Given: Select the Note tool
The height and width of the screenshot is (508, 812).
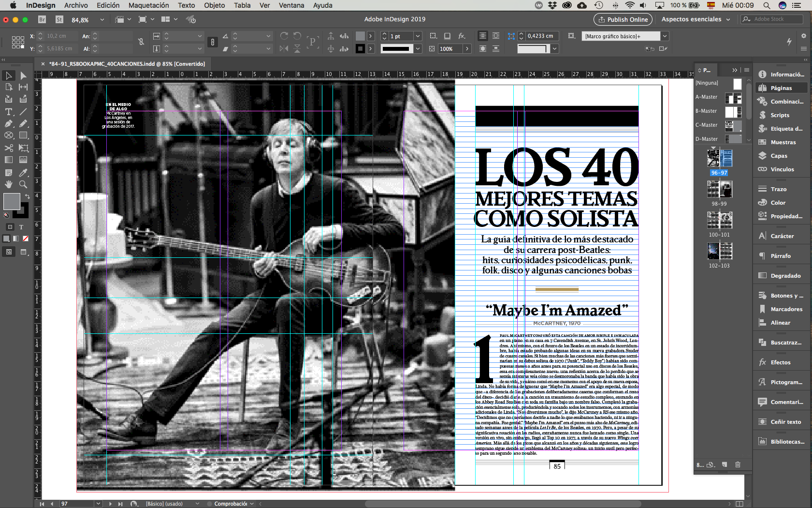Looking at the screenshot, I should 9,173.
